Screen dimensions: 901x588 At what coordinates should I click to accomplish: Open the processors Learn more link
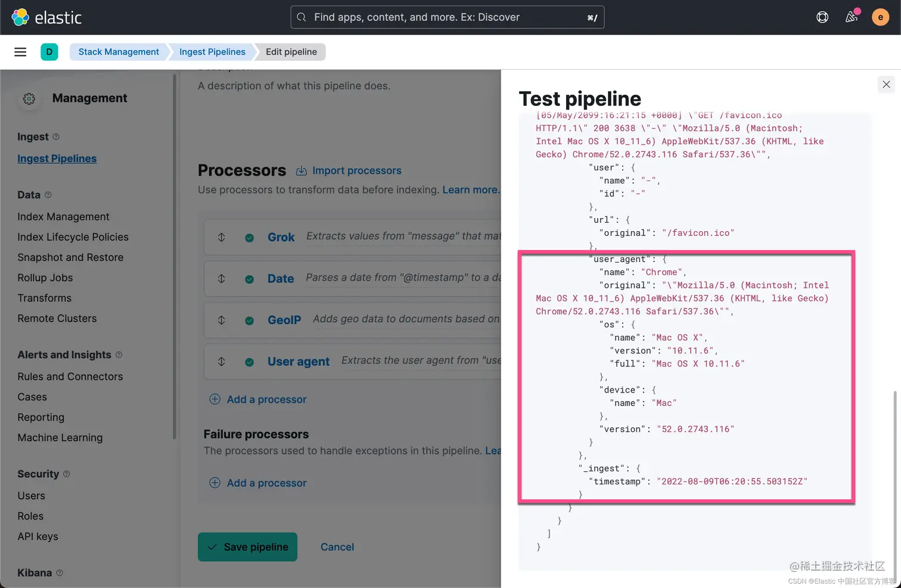tap(471, 189)
